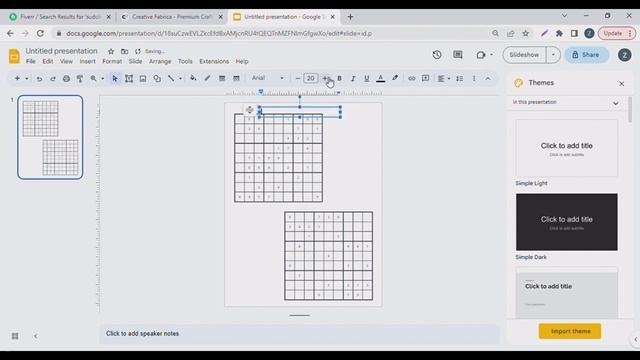Open the Edit menu
Image resolution: width=640 pixels, height=360 pixels.
point(48,62)
